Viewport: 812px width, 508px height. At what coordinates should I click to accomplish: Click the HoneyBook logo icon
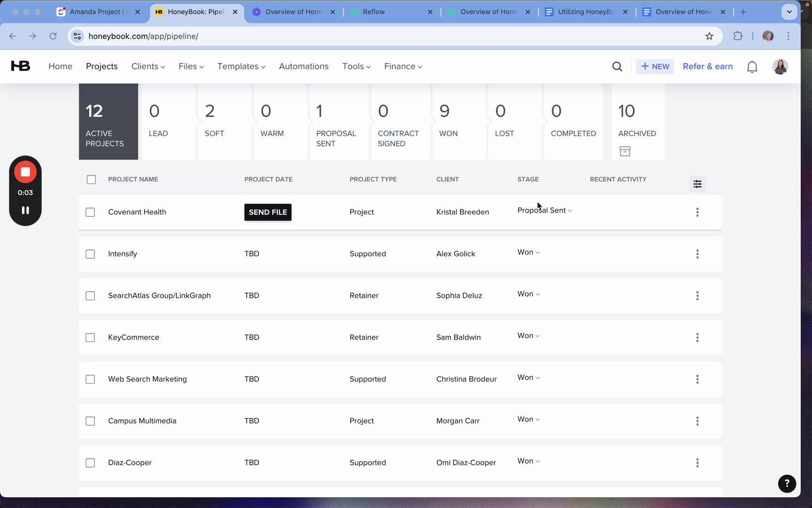(21, 66)
